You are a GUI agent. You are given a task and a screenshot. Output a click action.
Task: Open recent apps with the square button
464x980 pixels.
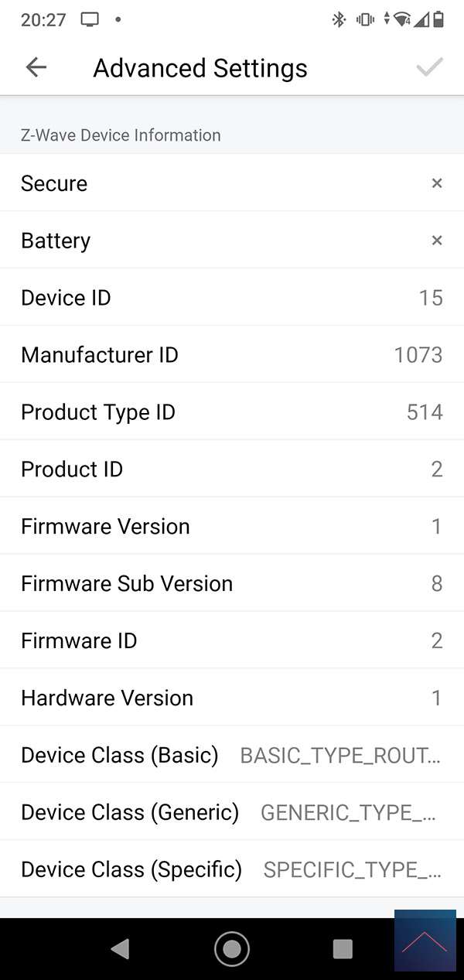coord(342,949)
